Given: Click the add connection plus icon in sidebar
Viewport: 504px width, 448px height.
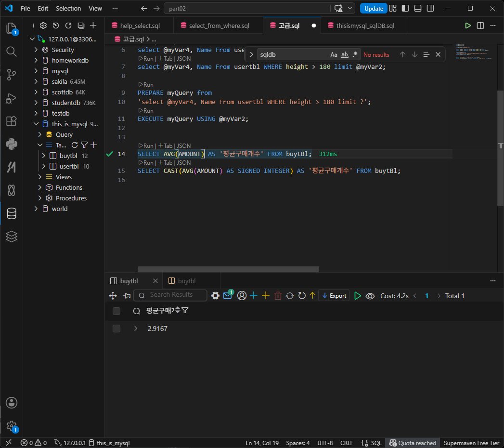Looking at the screenshot, I should click(93, 26).
